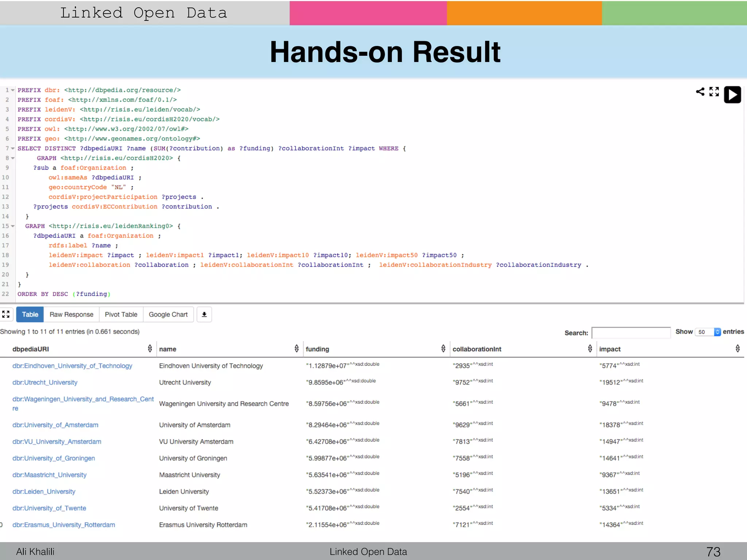Run the SPARQL query with play button
The width and height of the screenshot is (747, 560).
(x=732, y=95)
